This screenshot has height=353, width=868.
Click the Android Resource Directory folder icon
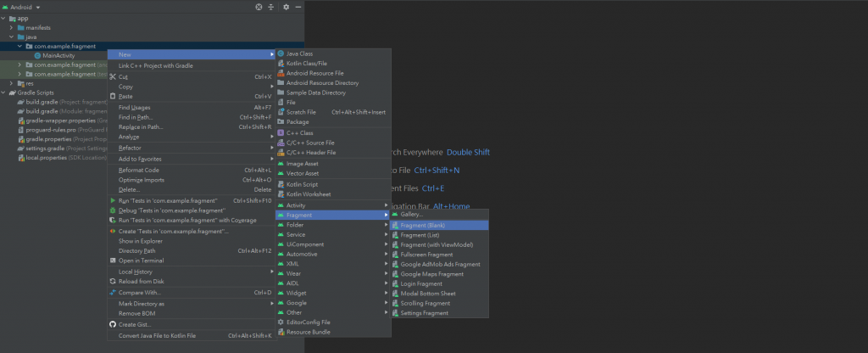coord(281,82)
